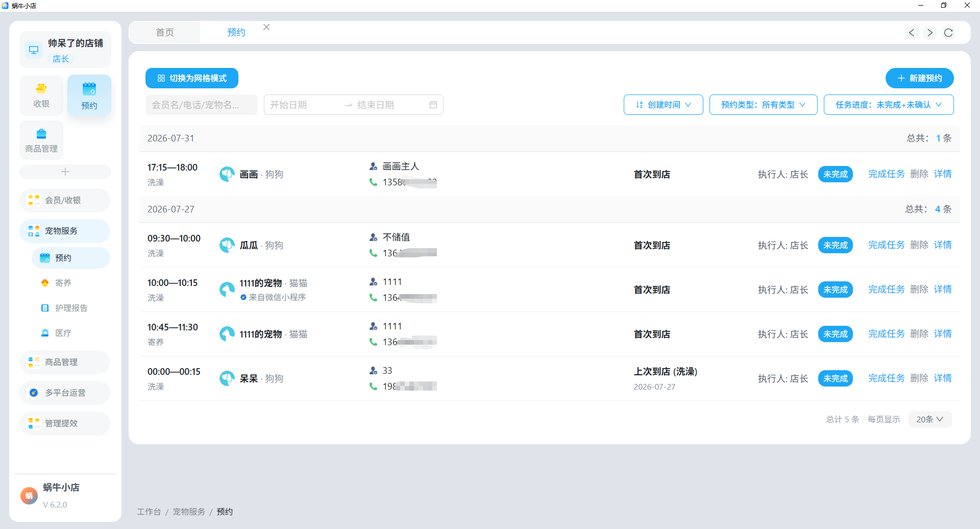Viewport: 980px width, 529px height.
Task: Click 切换为网格模式 button
Action: click(192, 78)
